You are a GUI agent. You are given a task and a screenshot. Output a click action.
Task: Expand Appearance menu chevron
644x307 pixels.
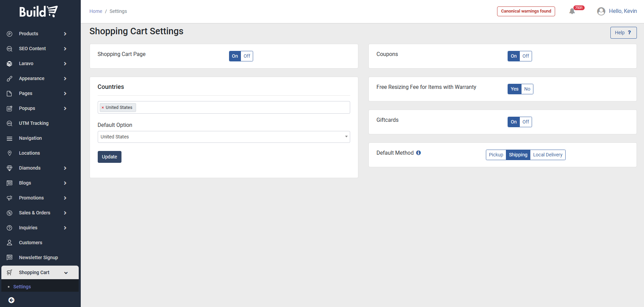coord(65,79)
